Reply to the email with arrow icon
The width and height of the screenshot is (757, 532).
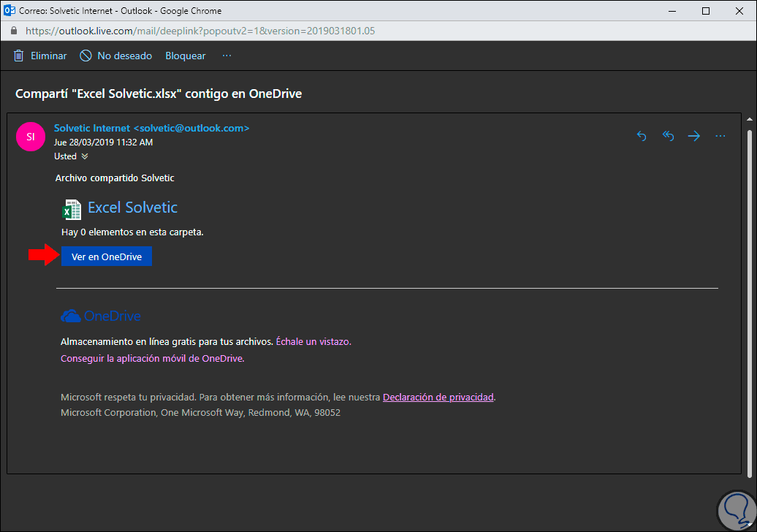click(x=642, y=136)
